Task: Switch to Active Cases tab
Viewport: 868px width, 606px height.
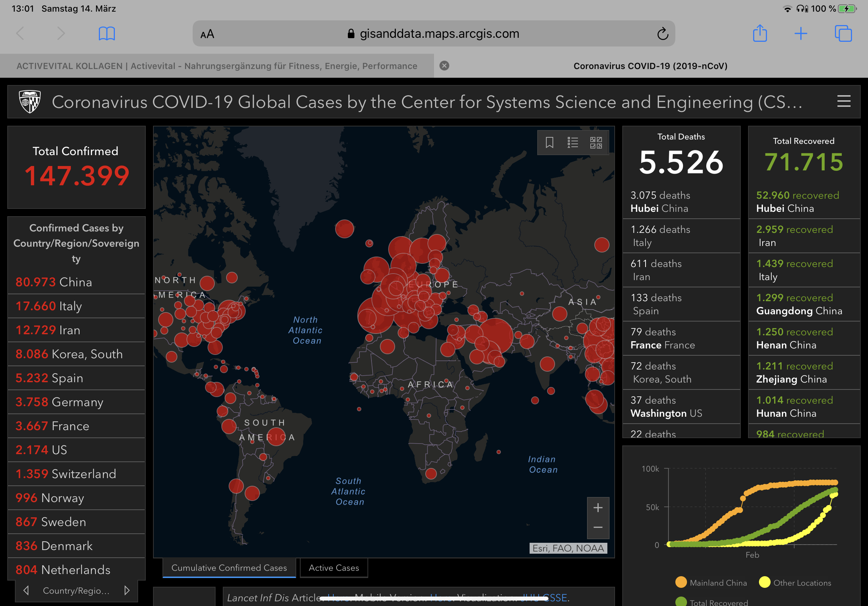Action: point(334,568)
